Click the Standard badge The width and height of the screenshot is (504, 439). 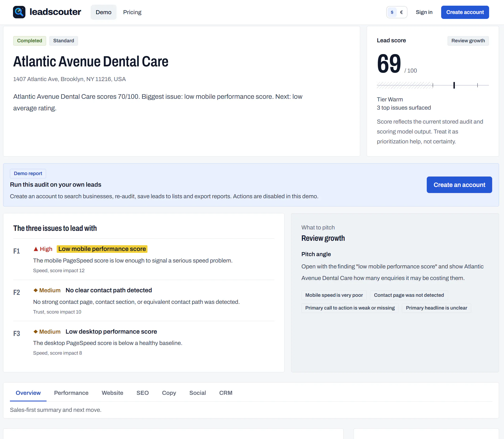click(64, 41)
